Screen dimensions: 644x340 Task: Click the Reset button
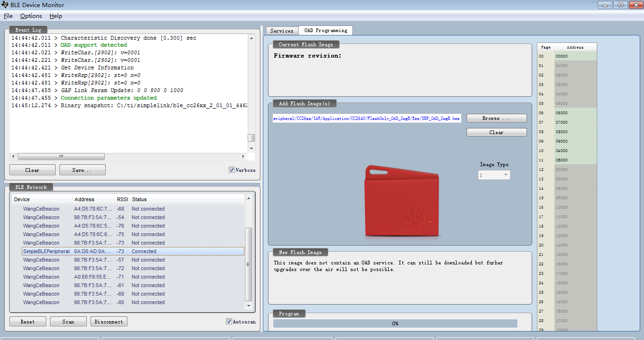click(28, 322)
